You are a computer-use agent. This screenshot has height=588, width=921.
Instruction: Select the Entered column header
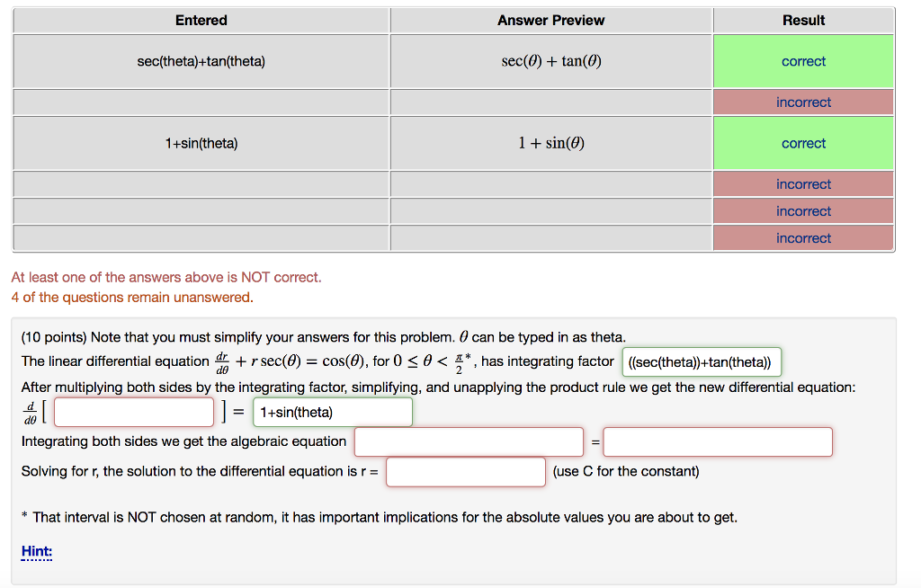pos(201,20)
